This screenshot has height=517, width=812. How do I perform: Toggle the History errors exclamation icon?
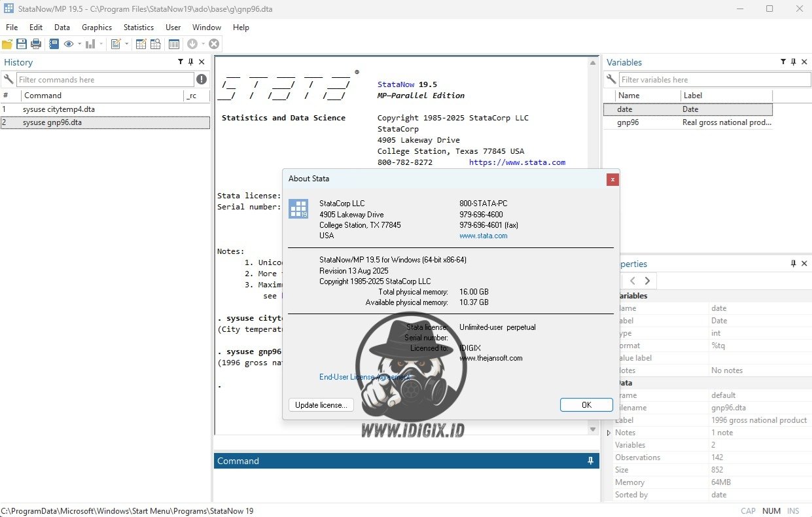pos(202,79)
